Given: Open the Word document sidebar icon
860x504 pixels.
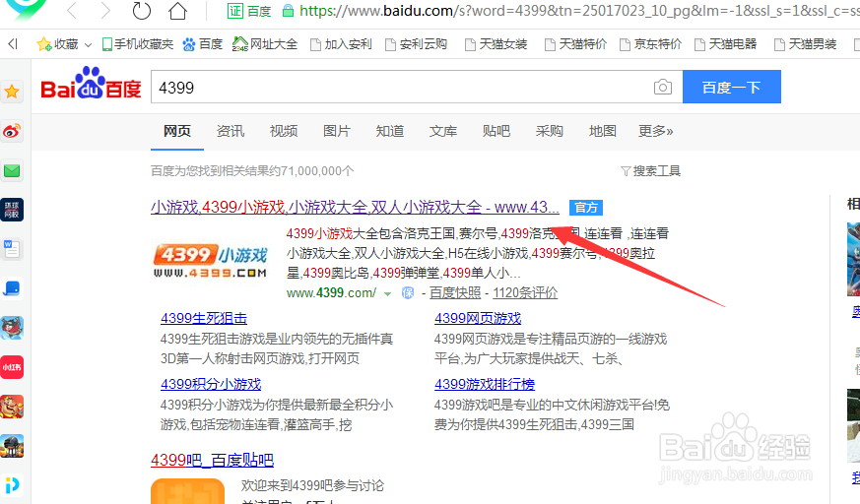Looking at the screenshot, I should click(12, 249).
